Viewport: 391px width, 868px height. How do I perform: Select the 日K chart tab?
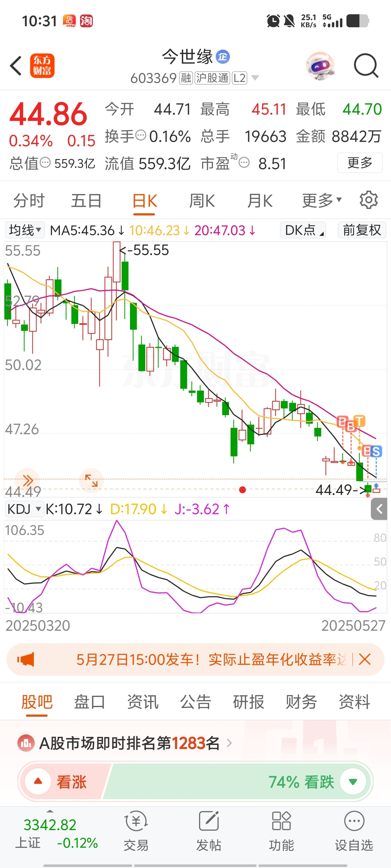(144, 201)
